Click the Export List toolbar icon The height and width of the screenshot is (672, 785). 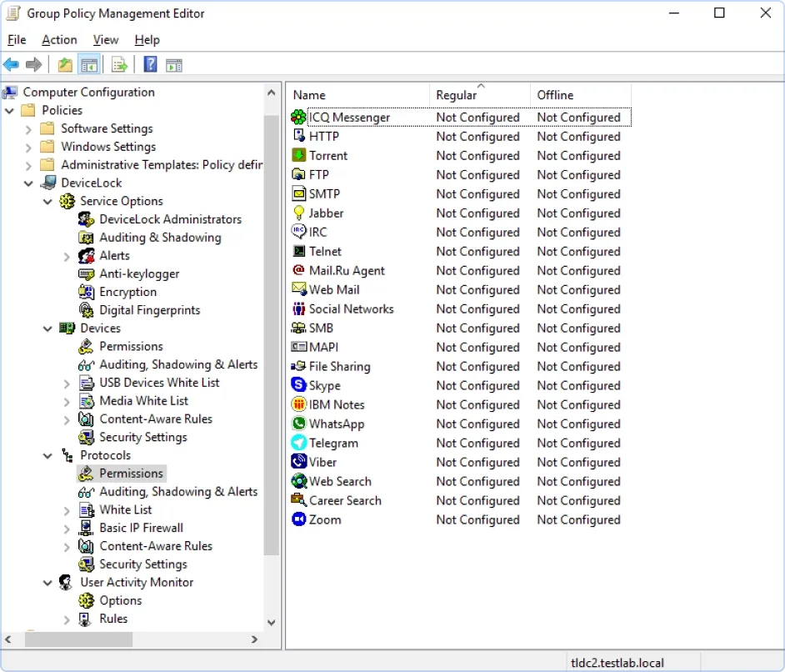[x=120, y=64]
